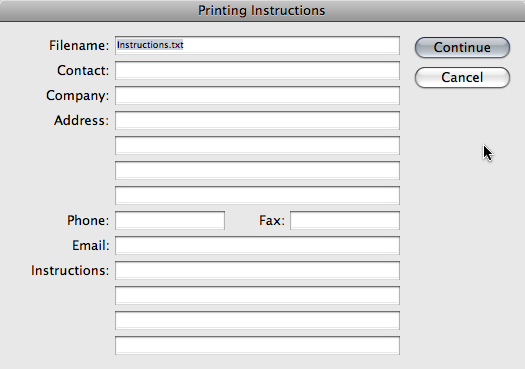Click the Continue button

pyautogui.click(x=462, y=48)
